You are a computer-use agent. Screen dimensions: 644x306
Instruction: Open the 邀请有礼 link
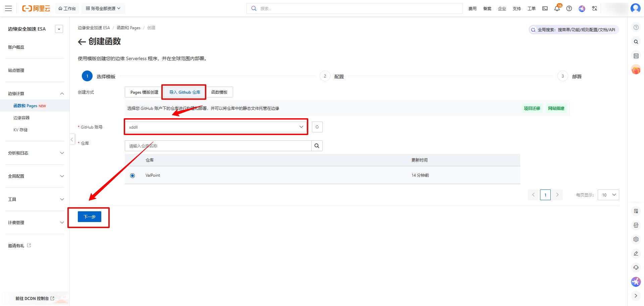pos(16,246)
